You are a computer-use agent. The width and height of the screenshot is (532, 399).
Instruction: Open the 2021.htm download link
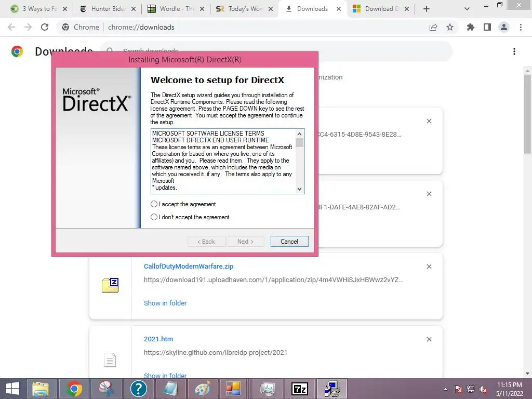[158, 339]
